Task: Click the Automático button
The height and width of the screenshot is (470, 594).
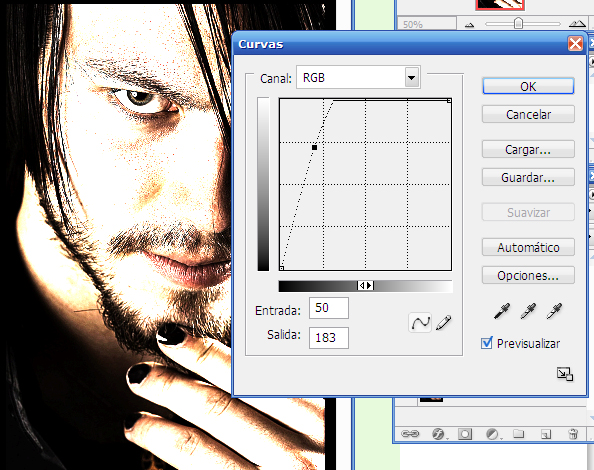Action: point(528,248)
